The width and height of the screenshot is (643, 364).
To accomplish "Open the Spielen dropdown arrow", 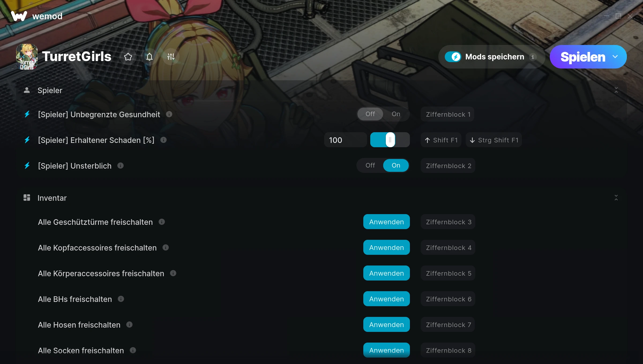I will (x=615, y=57).
